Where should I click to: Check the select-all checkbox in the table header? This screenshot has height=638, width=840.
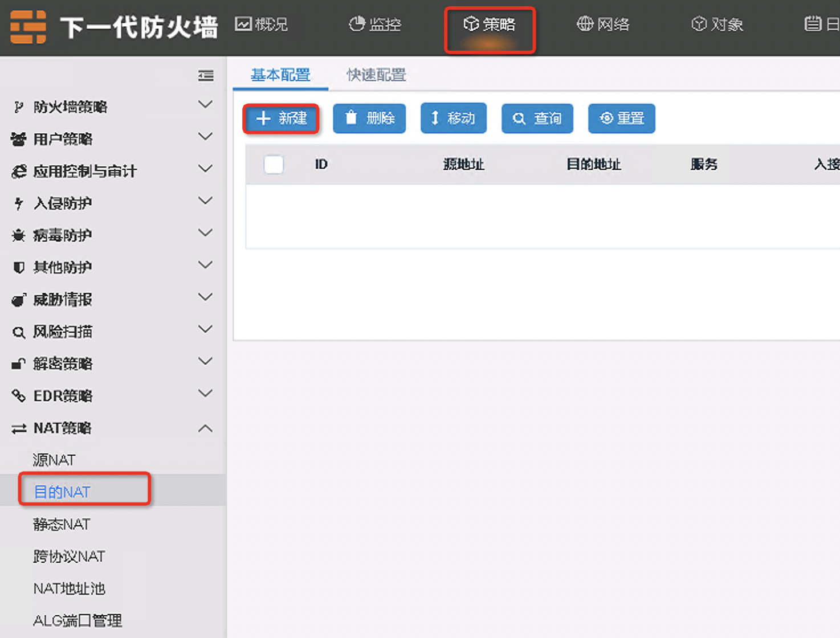point(274,164)
